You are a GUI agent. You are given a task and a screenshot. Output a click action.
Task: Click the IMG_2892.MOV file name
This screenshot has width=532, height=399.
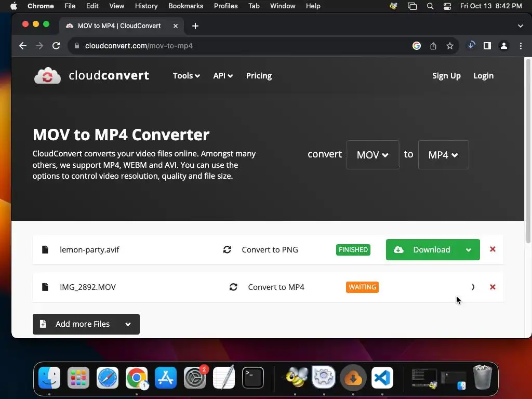coord(88,287)
